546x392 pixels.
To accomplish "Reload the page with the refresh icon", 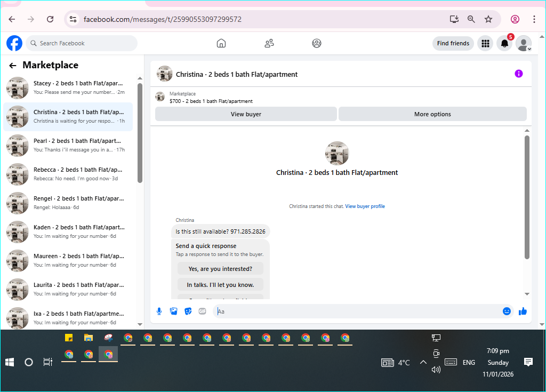I will click(x=50, y=19).
